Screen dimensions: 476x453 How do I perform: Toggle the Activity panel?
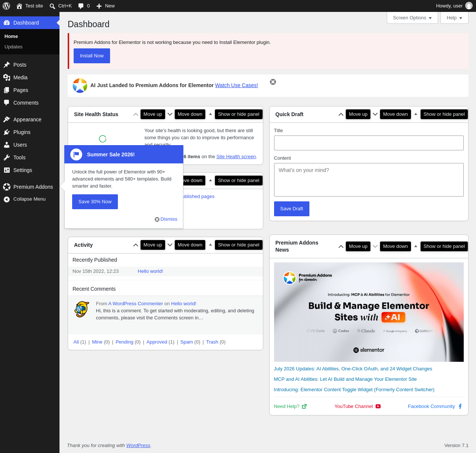pos(210,245)
